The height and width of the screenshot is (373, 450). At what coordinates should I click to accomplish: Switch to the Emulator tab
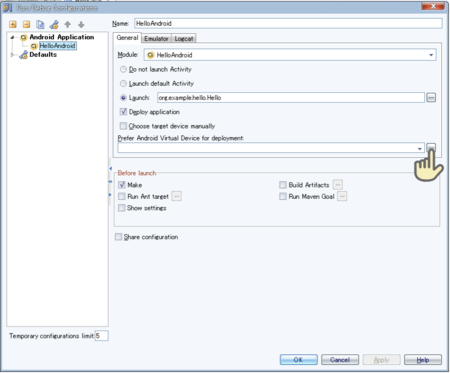[x=156, y=39]
